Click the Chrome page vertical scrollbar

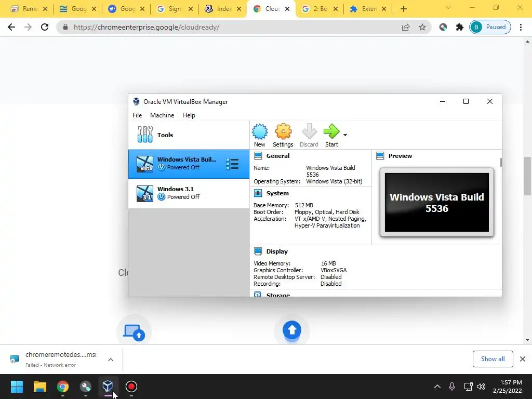pos(527,176)
